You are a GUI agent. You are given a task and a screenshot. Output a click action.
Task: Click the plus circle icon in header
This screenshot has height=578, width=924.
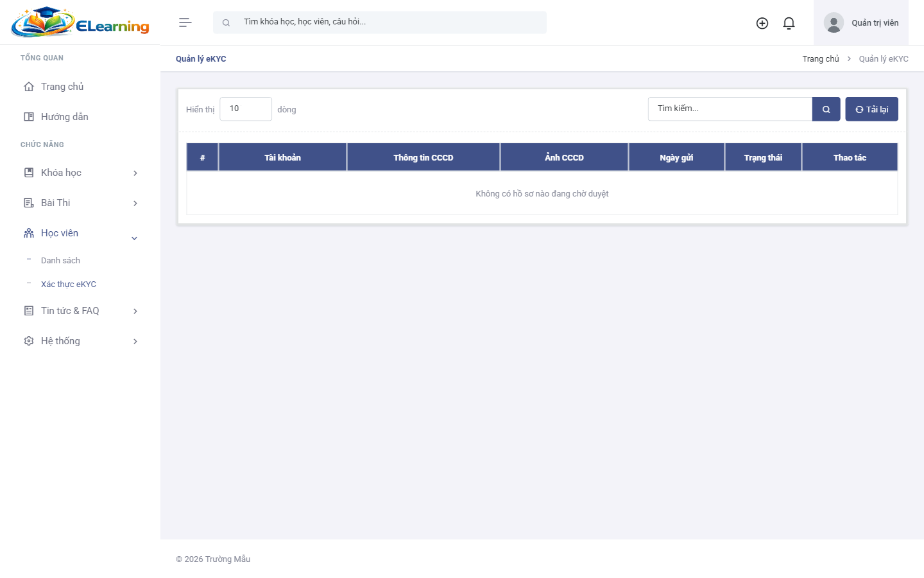(x=762, y=23)
